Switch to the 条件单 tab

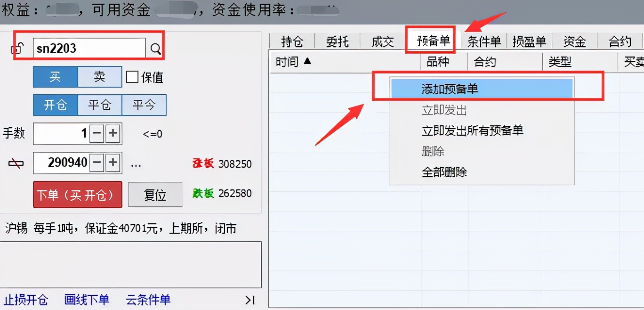(x=484, y=41)
